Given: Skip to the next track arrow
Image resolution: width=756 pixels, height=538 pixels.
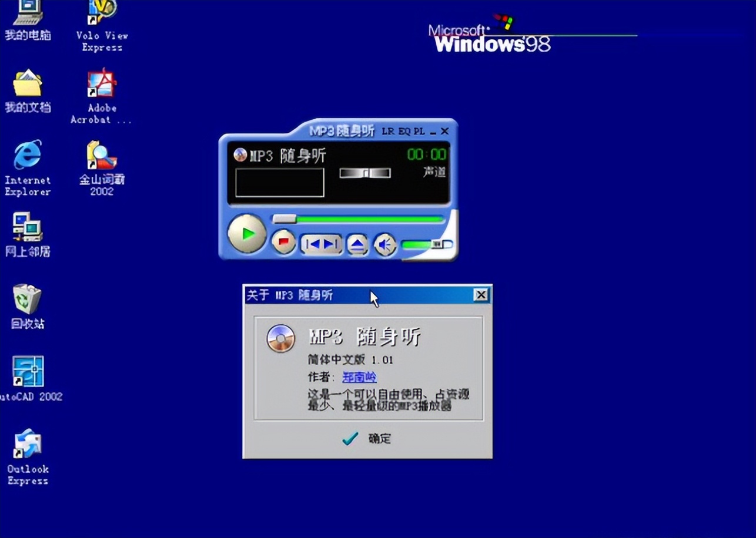Looking at the screenshot, I should click(x=331, y=244).
